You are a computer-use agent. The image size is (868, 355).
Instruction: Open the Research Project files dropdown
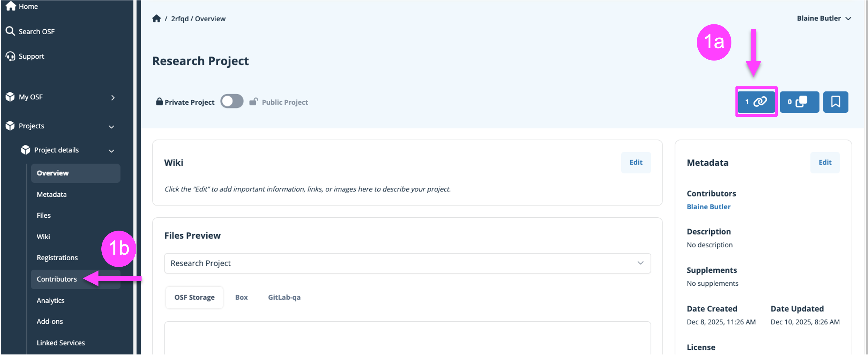point(407,263)
